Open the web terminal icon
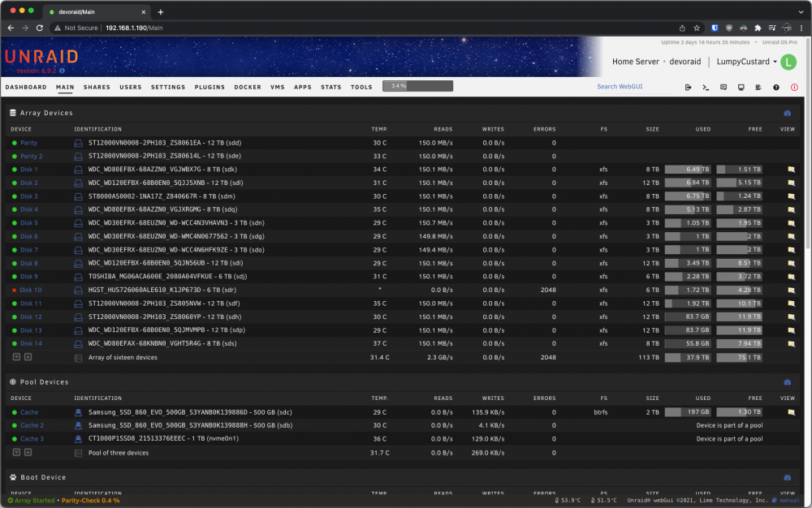The height and width of the screenshot is (508, 812). click(706, 88)
